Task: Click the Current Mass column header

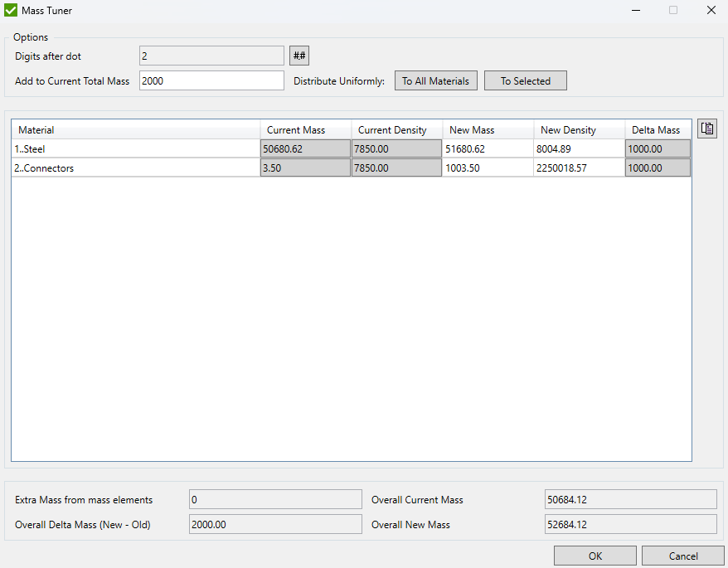Action: 305,129
